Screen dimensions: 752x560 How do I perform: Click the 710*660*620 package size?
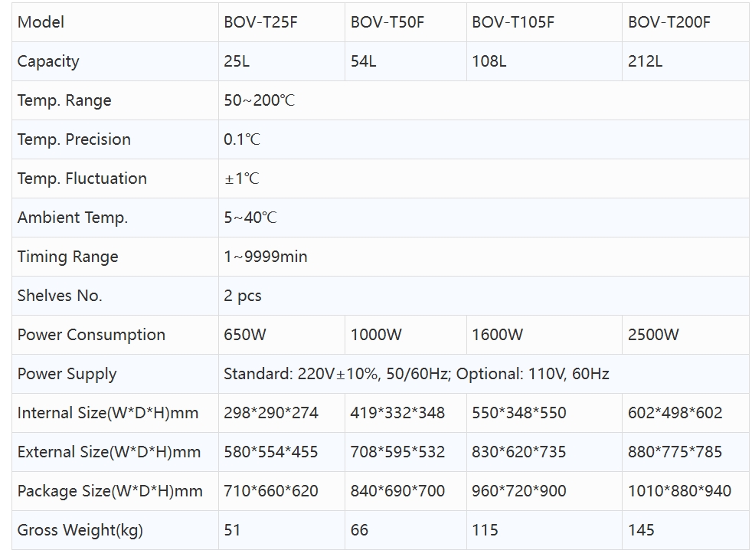(271, 491)
